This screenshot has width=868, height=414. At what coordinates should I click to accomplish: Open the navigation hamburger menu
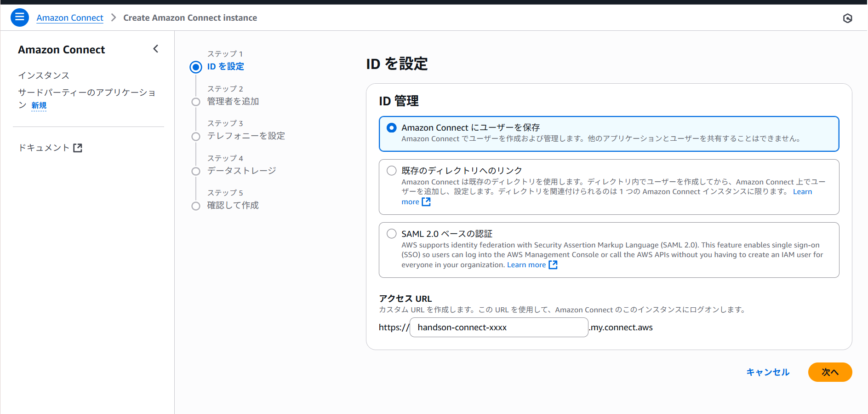pos(19,17)
